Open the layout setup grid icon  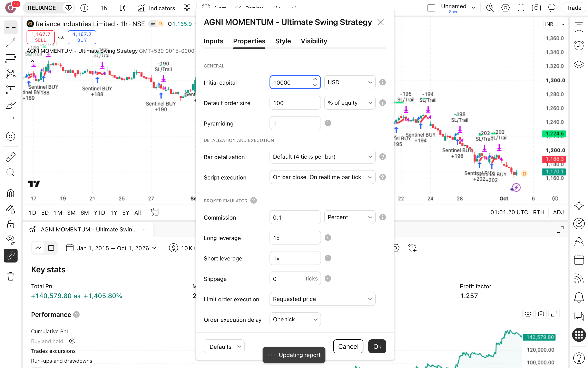click(187, 8)
